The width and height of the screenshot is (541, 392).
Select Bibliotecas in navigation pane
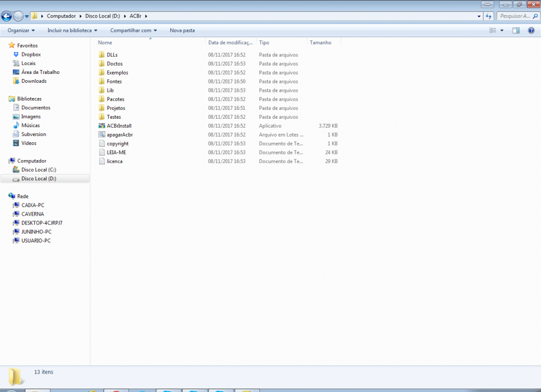[x=29, y=99]
